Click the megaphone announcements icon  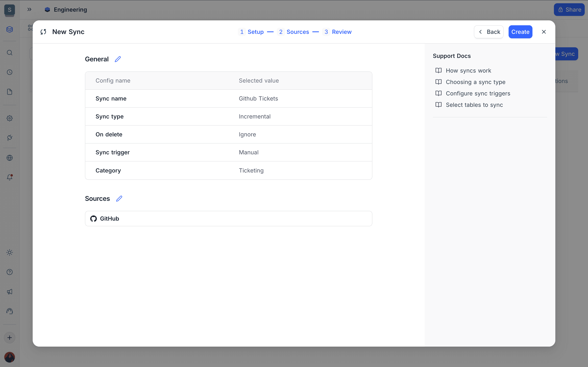point(9,292)
